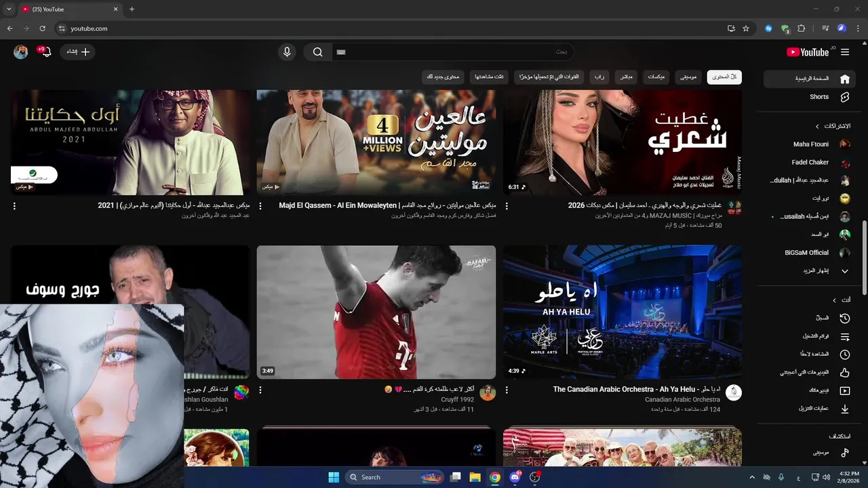Screen dimensions: 868x488
Task: Start voice search with the microphone icon
Action: pos(287,52)
